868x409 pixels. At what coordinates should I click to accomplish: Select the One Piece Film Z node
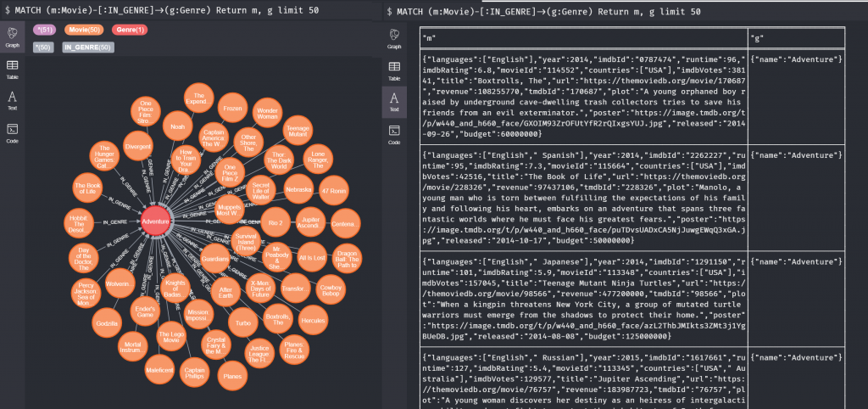click(x=230, y=171)
